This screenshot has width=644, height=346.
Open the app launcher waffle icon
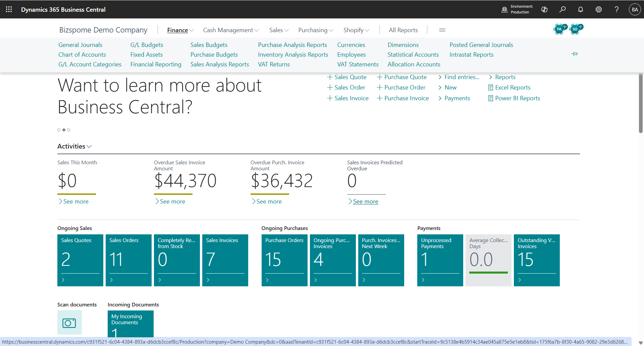pos(9,9)
